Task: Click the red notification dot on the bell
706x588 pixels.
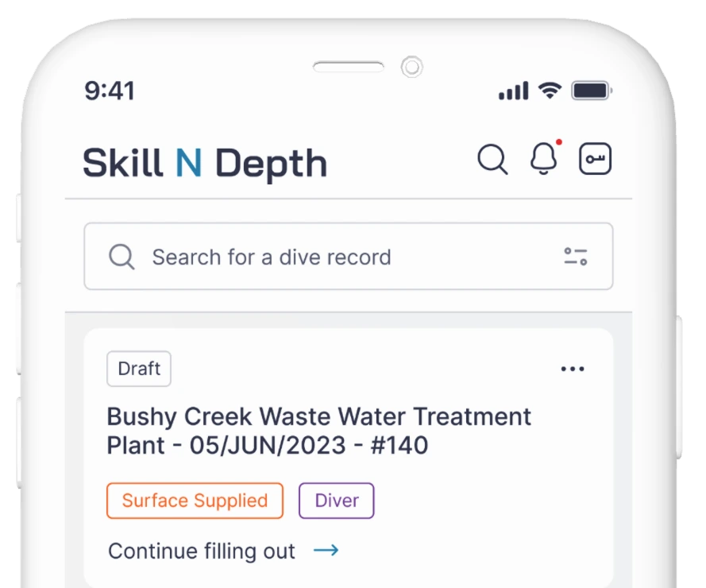Action: pyautogui.click(x=559, y=142)
